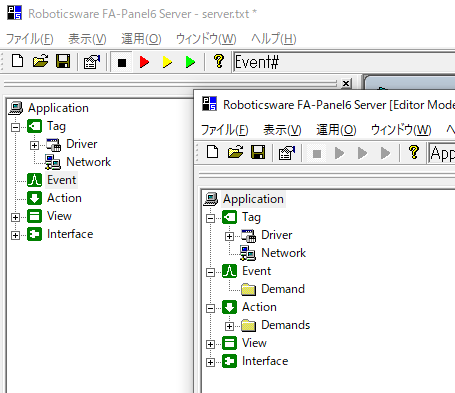Open the ファイル(F) menu in top window

pos(30,39)
